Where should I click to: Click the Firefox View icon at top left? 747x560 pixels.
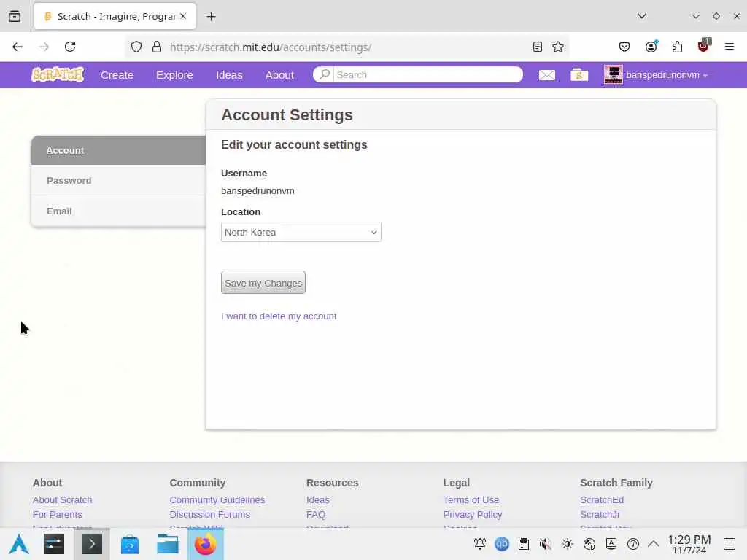[15, 16]
